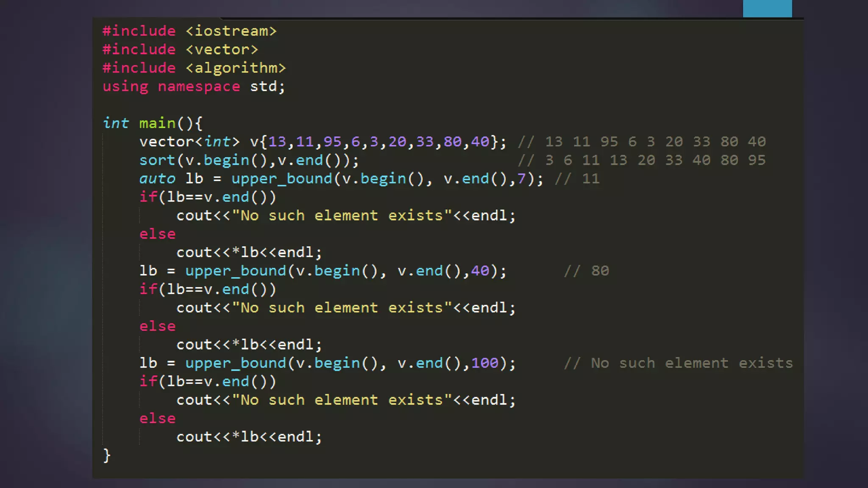This screenshot has height=488, width=868.
Task: Click the number 40 argument in upper_bound call
Action: pyautogui.click(x=480, y=271)
